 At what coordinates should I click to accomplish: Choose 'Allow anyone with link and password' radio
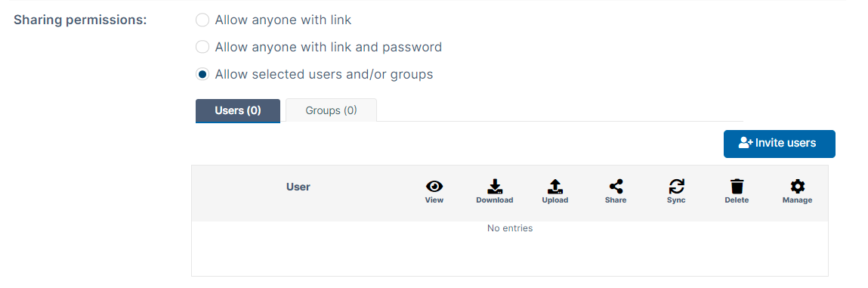tap(202, 47)
